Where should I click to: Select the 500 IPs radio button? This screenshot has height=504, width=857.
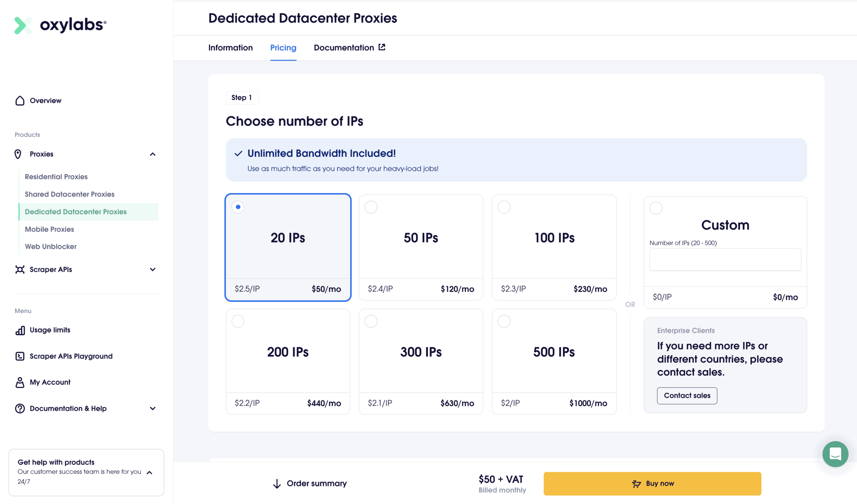pyautogui.click(x=504, y=321)
